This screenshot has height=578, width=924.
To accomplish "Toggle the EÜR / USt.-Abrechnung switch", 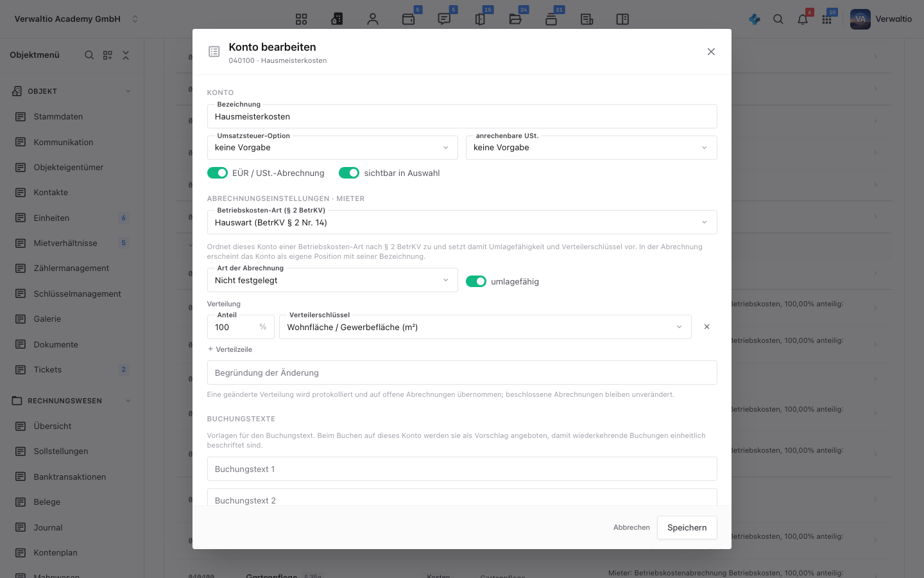I will pyautogui.click(x=218, y=173).
